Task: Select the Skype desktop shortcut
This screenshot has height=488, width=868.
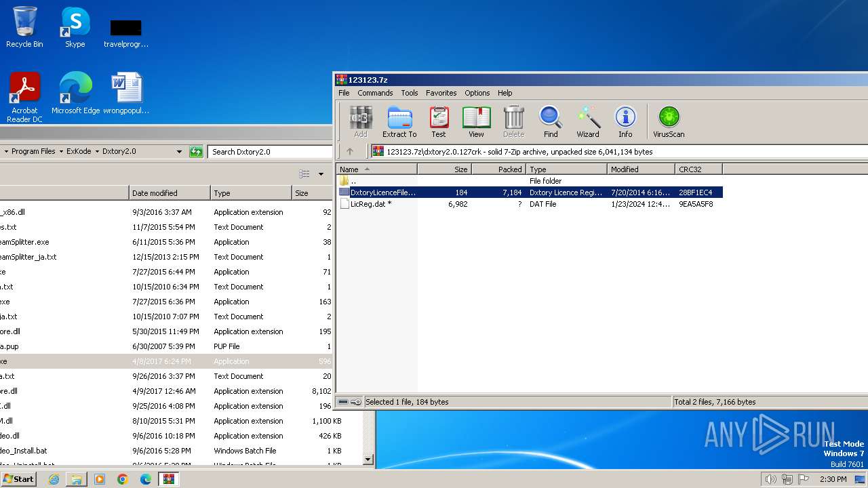Action: (75, 27)
